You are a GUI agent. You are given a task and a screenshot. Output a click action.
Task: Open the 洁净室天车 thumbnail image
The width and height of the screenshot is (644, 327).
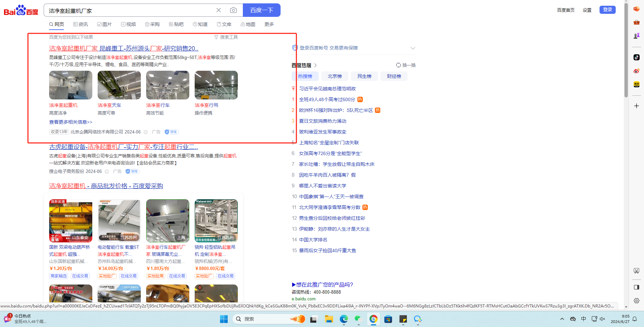119,85
